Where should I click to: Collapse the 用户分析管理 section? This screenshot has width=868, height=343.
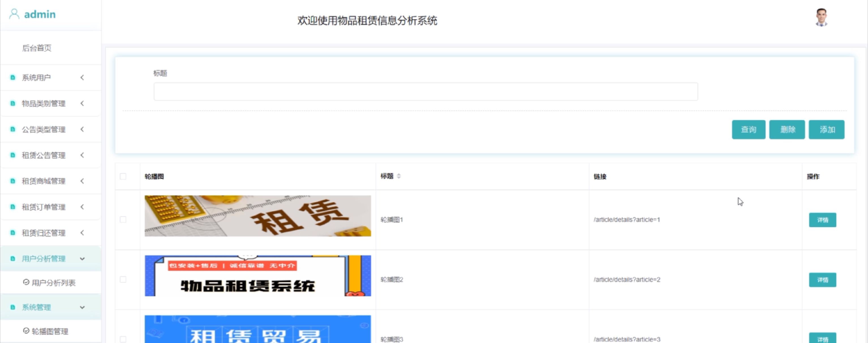[82, 259]
